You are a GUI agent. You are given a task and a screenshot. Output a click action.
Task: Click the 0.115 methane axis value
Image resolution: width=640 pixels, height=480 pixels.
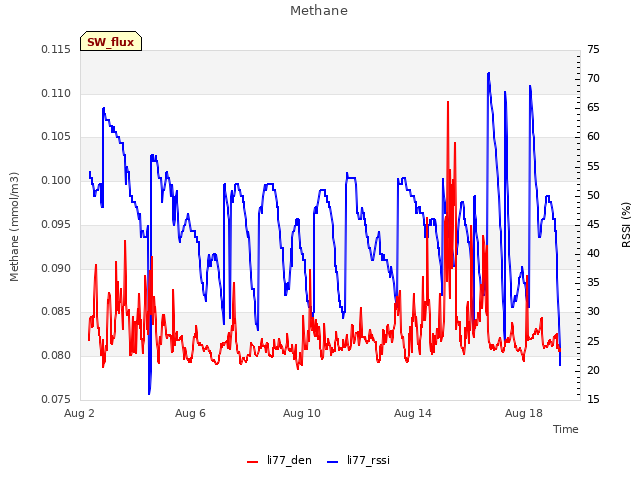(56, 49)
